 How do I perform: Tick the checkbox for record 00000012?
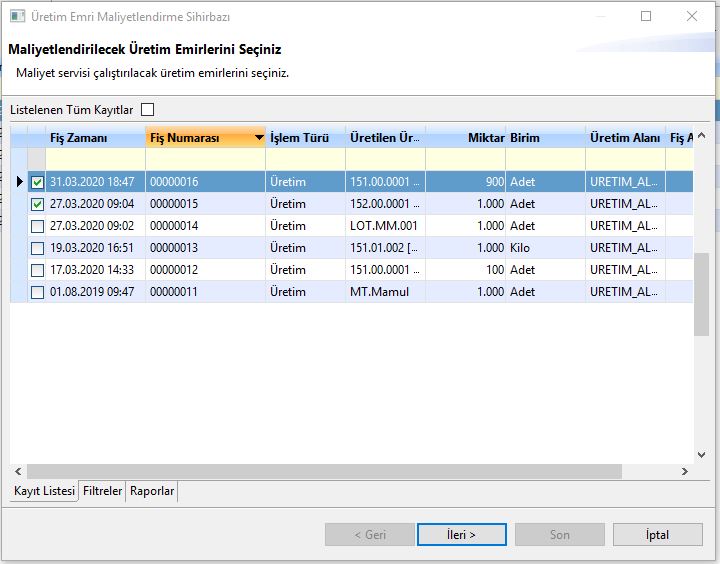tap(37, 270)
